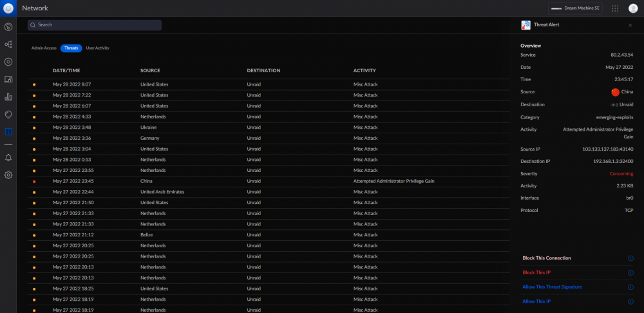Select the May 28 2022 6:07 row
The width and height of the screenshot is (644, 313).
click(x=269, y=106)
